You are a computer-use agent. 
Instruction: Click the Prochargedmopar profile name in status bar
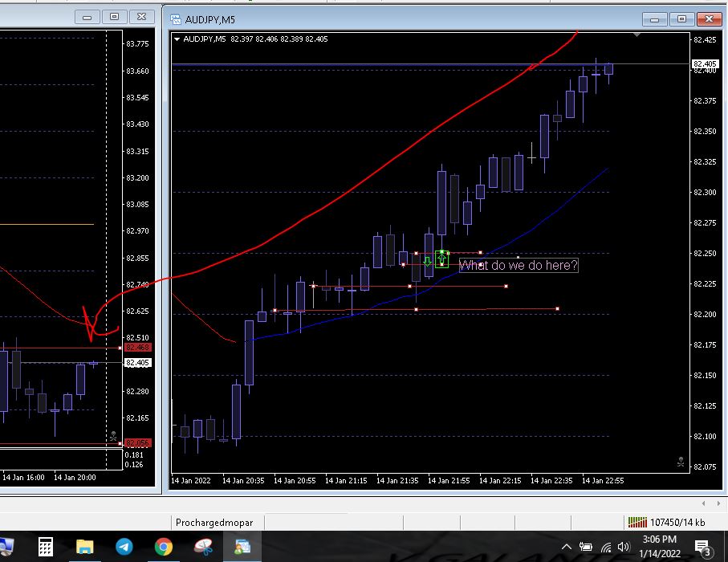214,523
